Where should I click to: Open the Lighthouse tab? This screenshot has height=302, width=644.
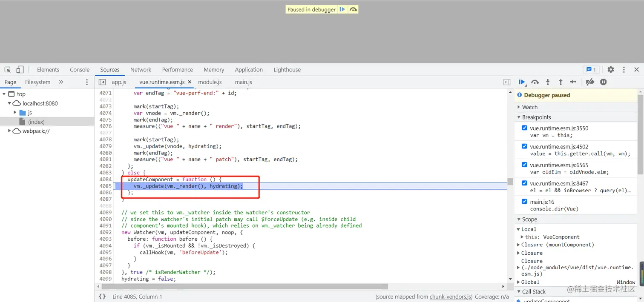(x=287, y=70)
